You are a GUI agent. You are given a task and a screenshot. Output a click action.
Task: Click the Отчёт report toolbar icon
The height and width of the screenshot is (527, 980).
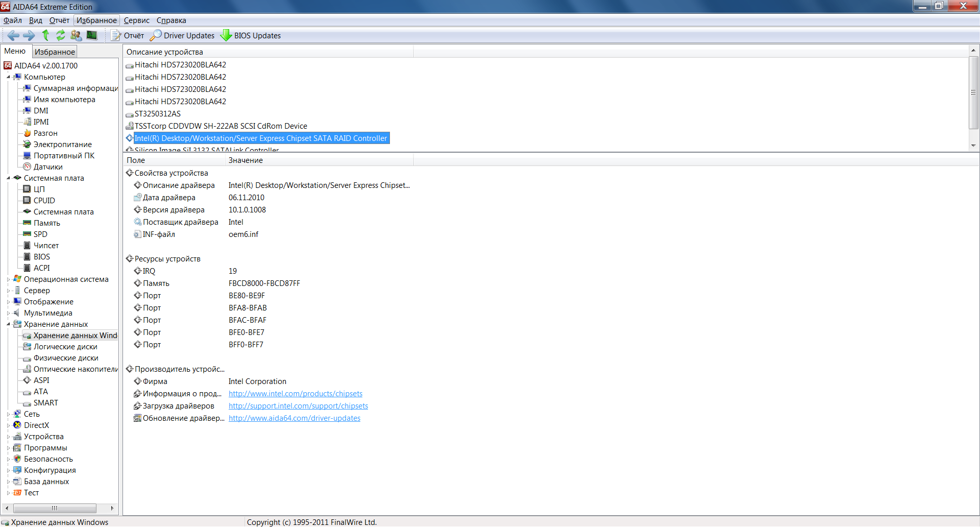pyautogui.click(x=128, y=36)
